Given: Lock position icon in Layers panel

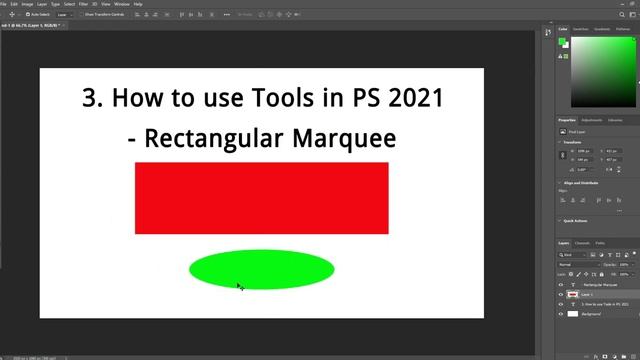Looking at the screenshot, I should coord(586,274).
